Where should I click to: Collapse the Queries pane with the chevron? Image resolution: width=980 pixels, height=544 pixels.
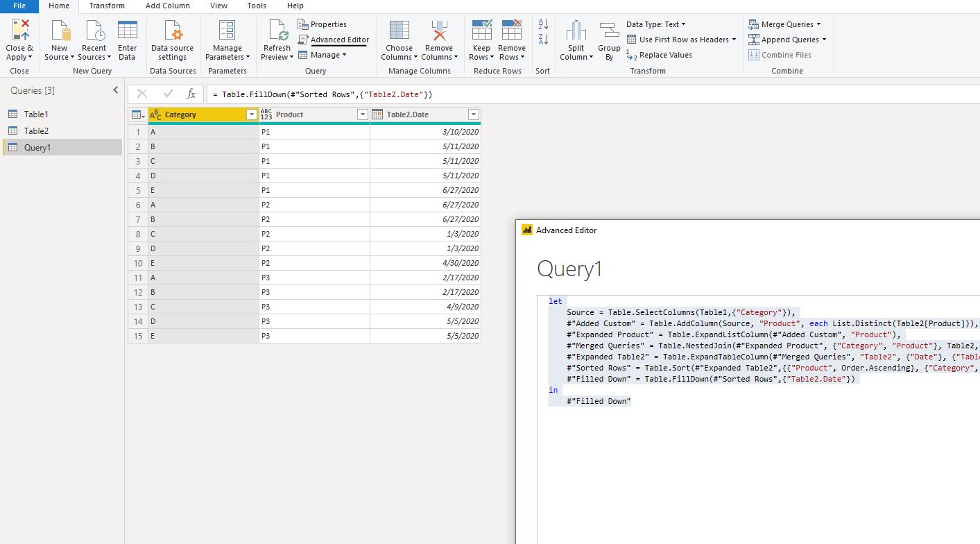(115, 90)
